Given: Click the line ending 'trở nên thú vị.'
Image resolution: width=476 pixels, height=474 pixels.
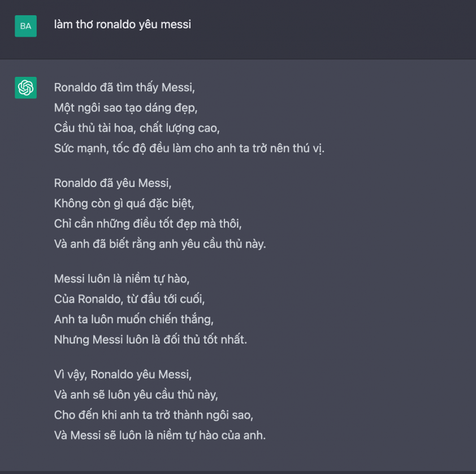Looking at the screenshot, I should point(189,149).
